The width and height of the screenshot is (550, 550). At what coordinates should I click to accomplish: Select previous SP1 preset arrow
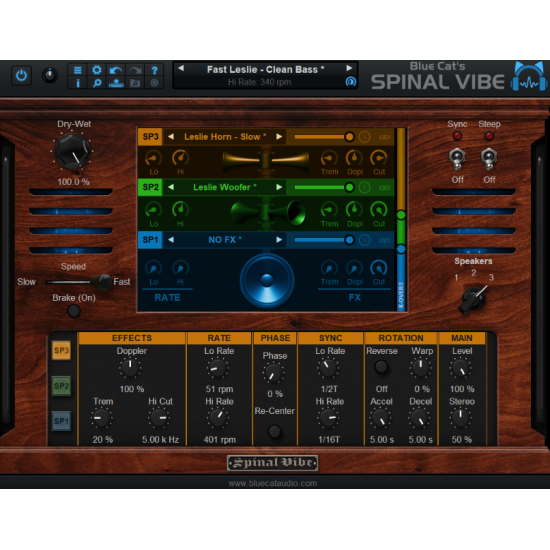171,240
